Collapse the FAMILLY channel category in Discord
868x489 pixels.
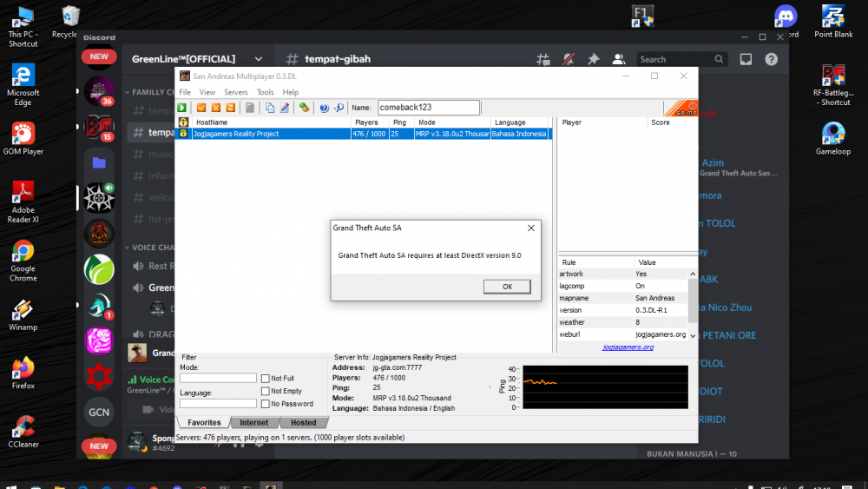149,92
